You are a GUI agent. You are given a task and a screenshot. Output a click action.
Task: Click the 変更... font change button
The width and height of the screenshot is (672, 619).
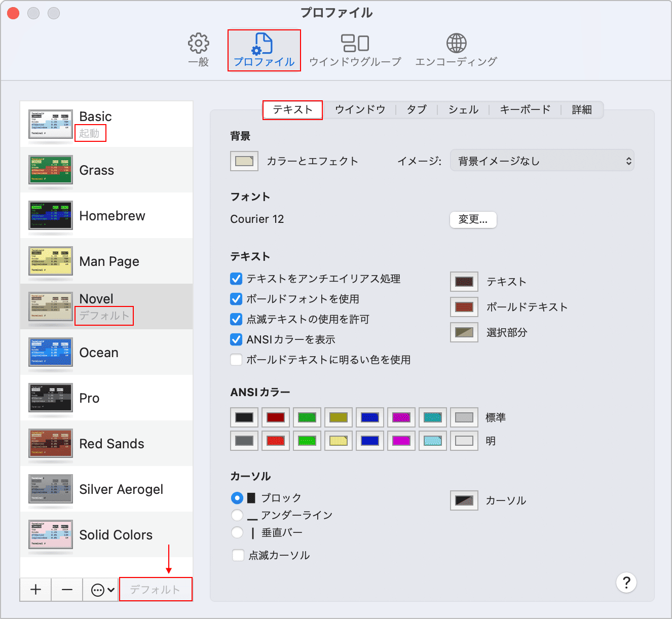(x=473, y=219)
